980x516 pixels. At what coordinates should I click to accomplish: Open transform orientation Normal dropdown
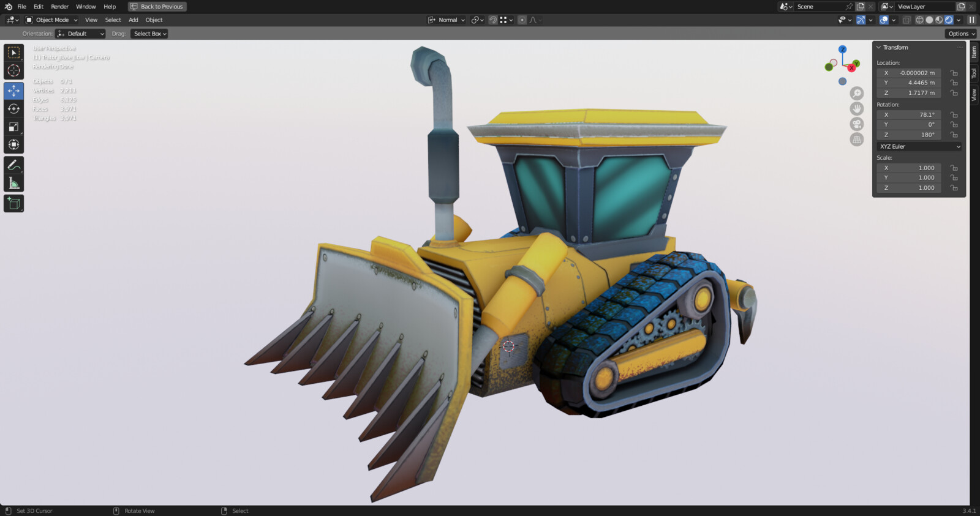(x=447, y=20)
